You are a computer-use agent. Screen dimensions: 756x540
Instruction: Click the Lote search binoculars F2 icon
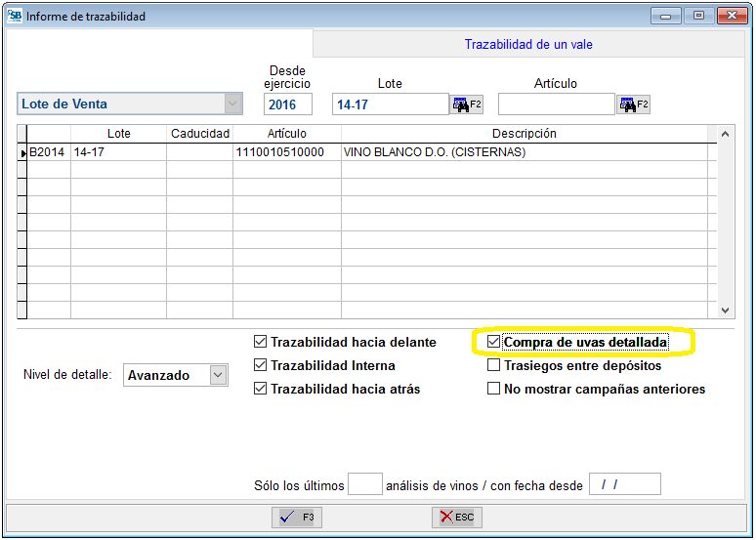pos(466,104)
